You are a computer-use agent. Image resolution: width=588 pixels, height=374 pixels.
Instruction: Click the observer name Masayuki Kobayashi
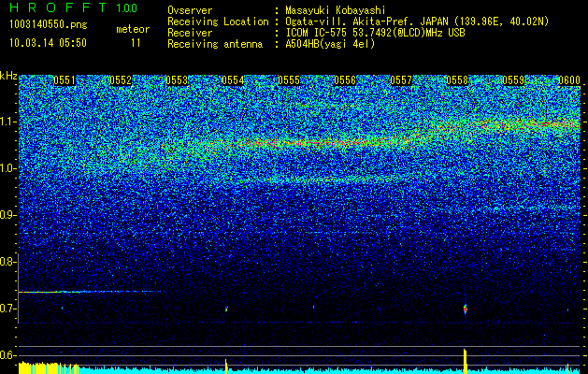336,10
